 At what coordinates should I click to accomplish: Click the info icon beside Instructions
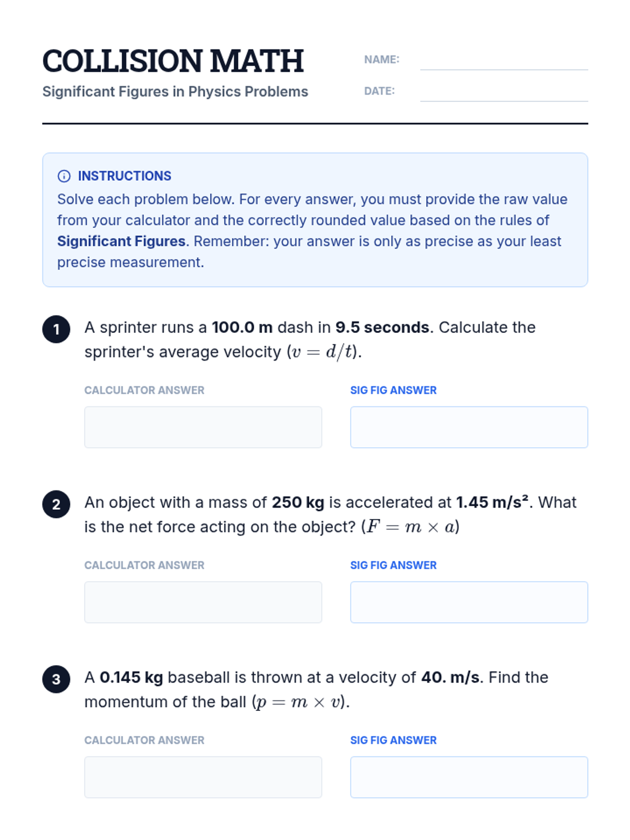[64, 176]
